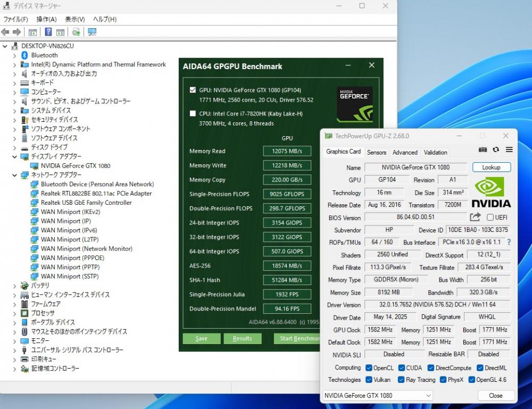Click the NVIDIA GeForce GTX 1080 device icon
Viewport: 532px width, 409px height.
[34, 166]
